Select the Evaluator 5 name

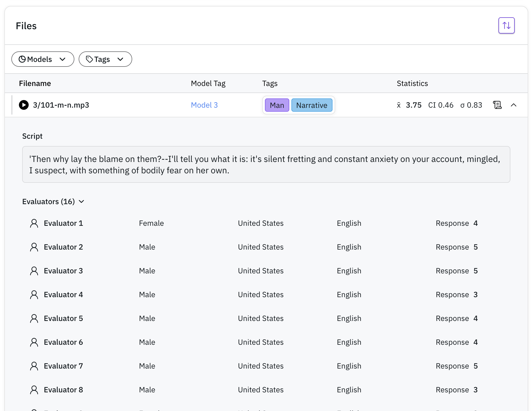63,318
